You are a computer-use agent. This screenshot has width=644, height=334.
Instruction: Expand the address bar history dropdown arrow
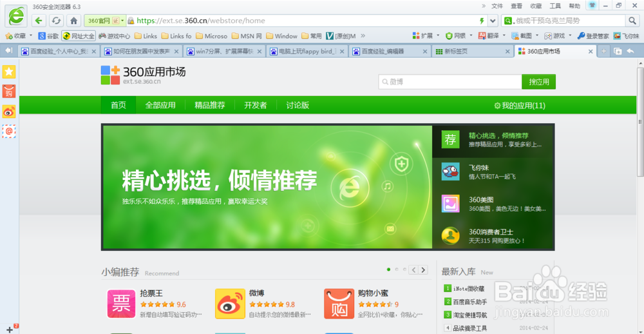tap(493, 21)
